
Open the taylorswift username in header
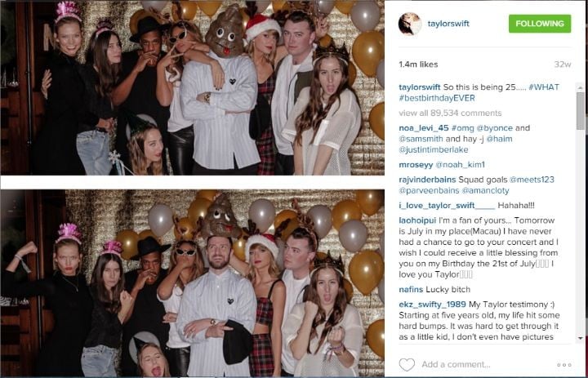[x=448, y=24]
